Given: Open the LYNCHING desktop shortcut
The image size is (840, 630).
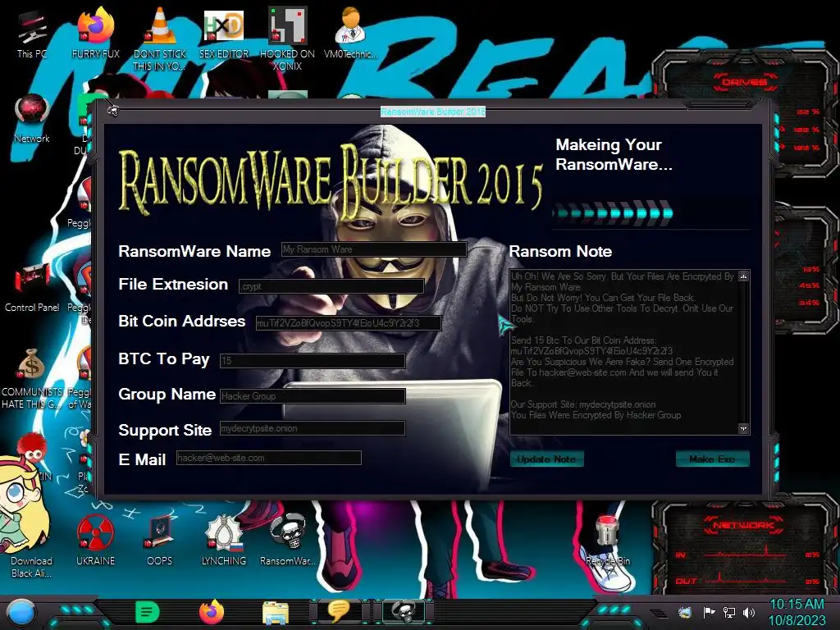Looking at the screenshot, I should 223,540.
